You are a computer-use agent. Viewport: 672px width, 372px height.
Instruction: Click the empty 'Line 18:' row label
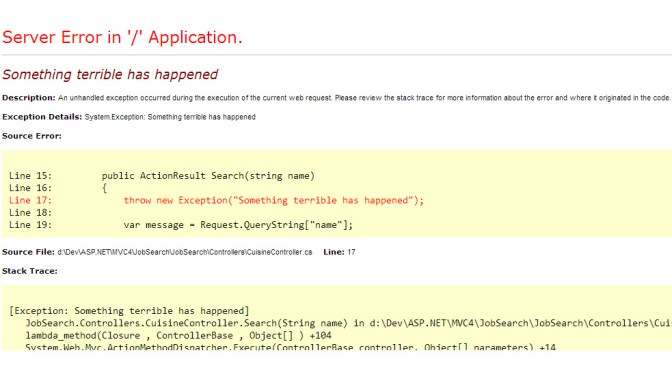click(30, 213)
